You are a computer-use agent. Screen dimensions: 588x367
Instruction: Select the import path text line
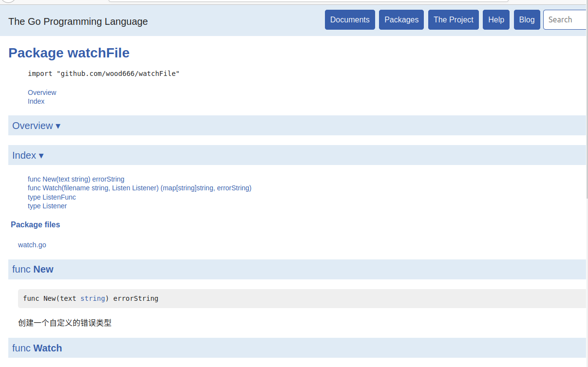[104, 73]
